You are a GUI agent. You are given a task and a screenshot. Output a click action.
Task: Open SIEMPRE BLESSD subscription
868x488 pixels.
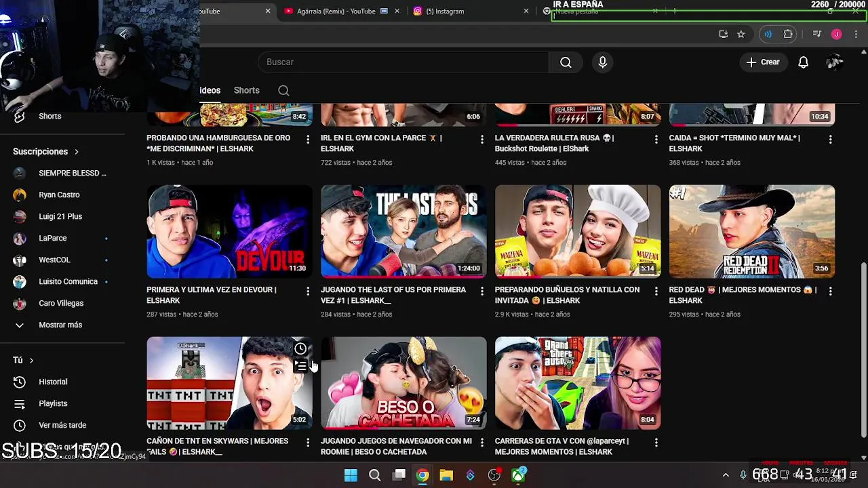tap(72, 173)
